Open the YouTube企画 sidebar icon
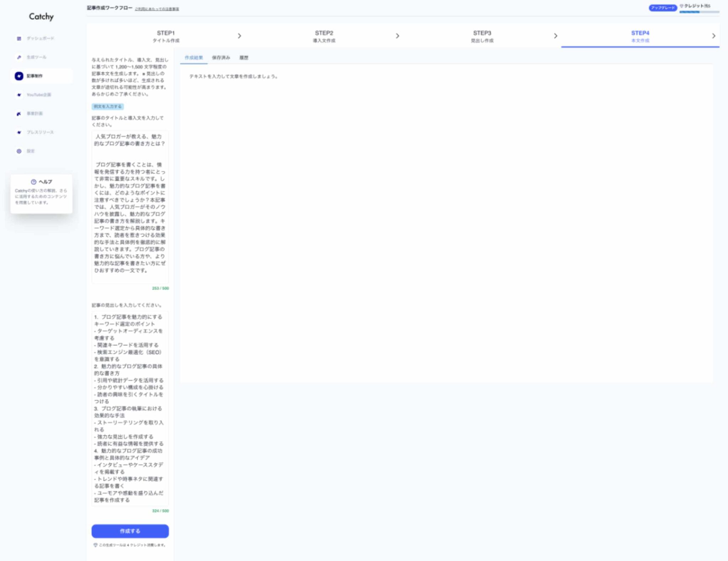The image size is (728, 561). click(19, 95)
